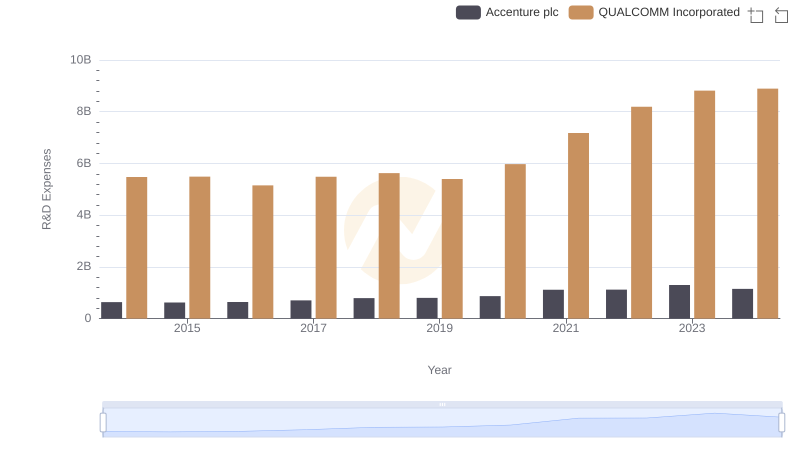Image resolution: width=800 pixels, height=461 pixels.
Task: Select the QUALCOMM bar for 2023
Action: tap(705, 204)
